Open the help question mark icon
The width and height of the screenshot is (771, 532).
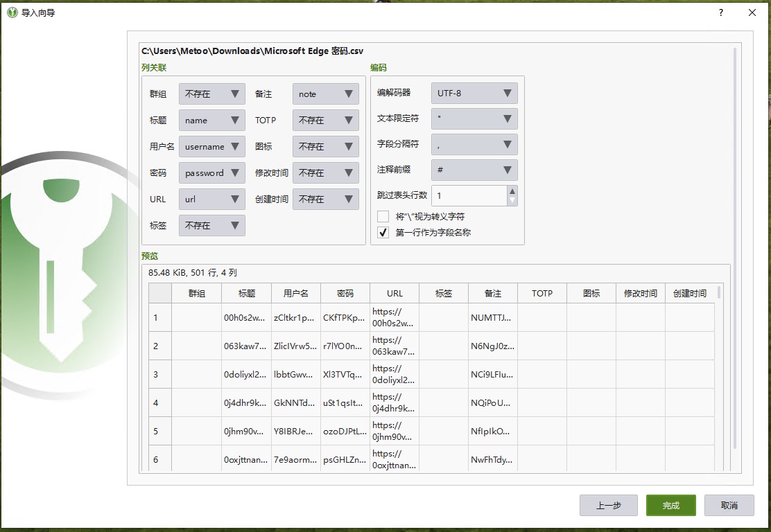tap(720, 12)
